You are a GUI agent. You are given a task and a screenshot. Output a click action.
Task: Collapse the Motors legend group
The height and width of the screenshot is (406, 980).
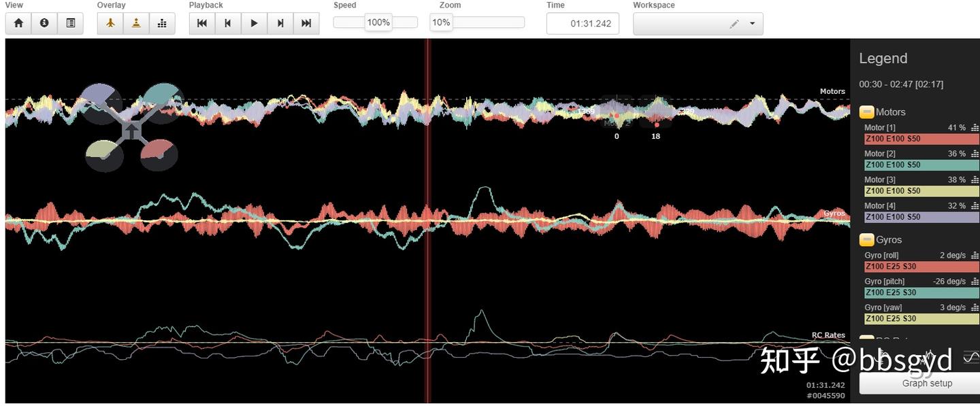(866, 112)
